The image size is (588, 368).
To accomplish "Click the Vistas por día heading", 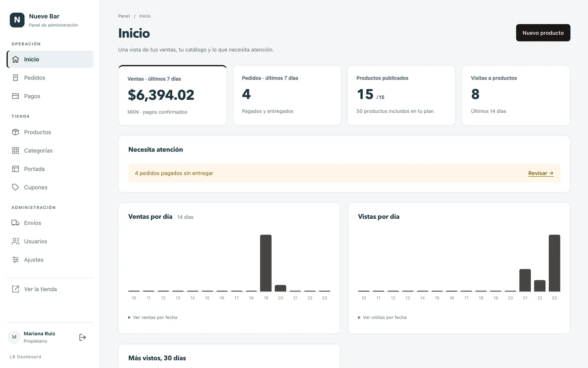I will [x=379, y=217].
